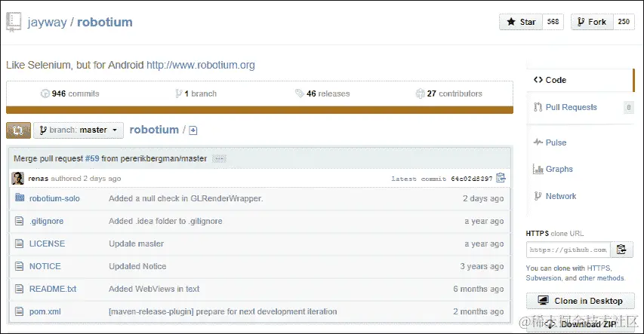The image size is (644, 334).
Task: Copy the HTTPS clone URL with clipboard icon
Action: 621,250
